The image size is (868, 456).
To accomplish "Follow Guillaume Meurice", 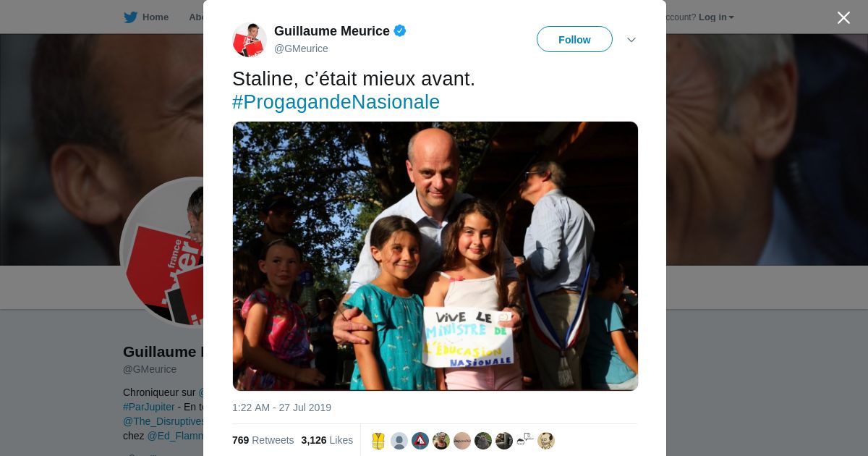I will (x=574, y=39).
